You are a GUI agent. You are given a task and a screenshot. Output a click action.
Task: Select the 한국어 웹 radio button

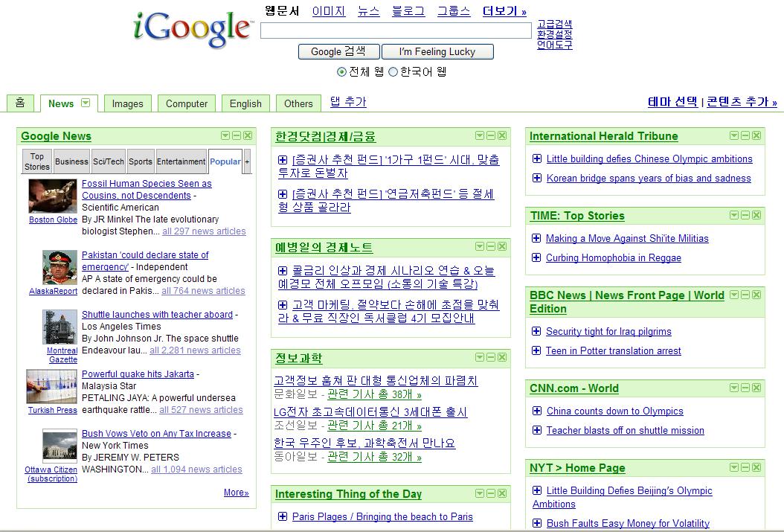(x=393, y=72)
